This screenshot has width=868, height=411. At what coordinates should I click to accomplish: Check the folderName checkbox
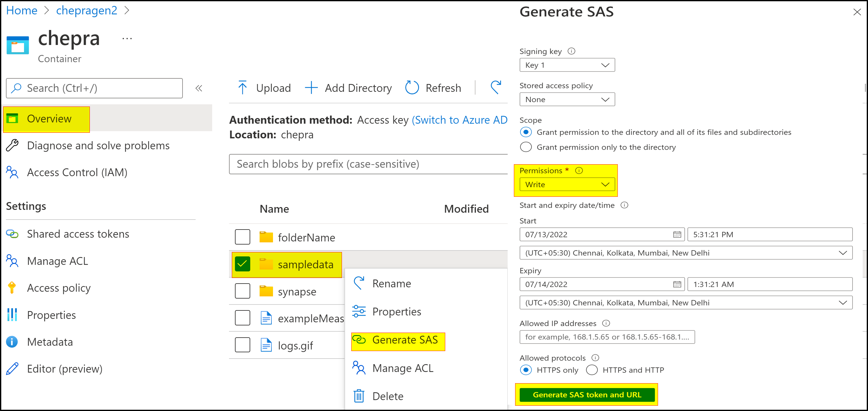(242, 237)
